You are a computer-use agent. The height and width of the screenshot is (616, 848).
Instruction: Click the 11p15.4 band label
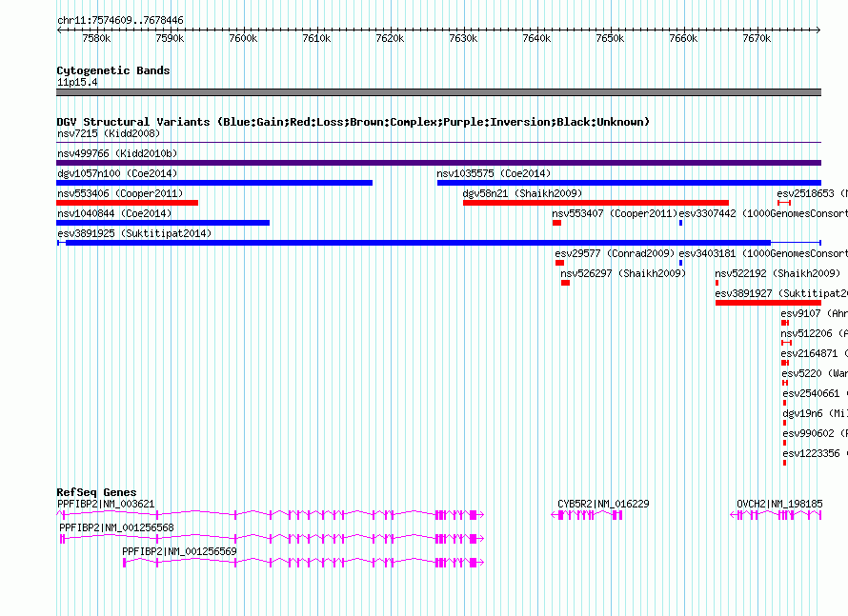[77, 82]
